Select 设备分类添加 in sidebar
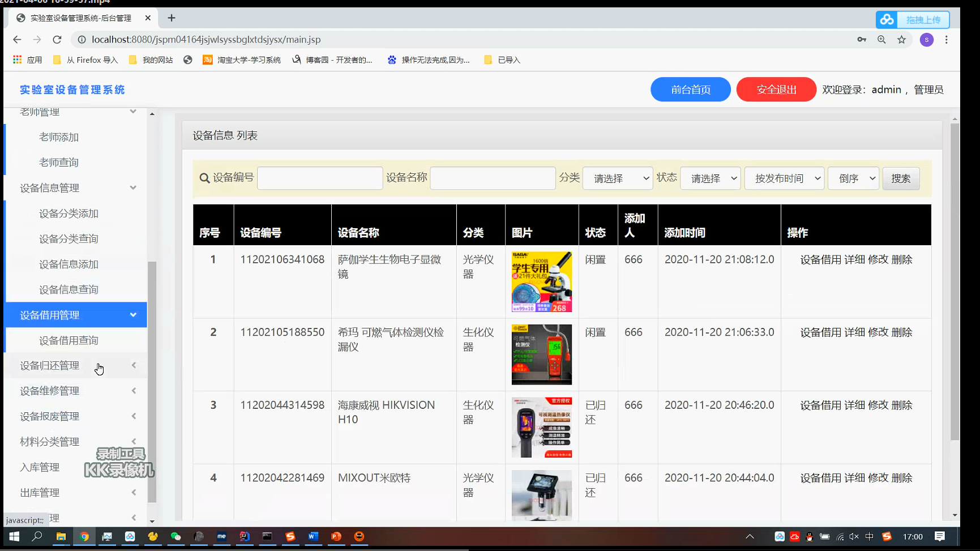980x551 pixels. [69, 213]
